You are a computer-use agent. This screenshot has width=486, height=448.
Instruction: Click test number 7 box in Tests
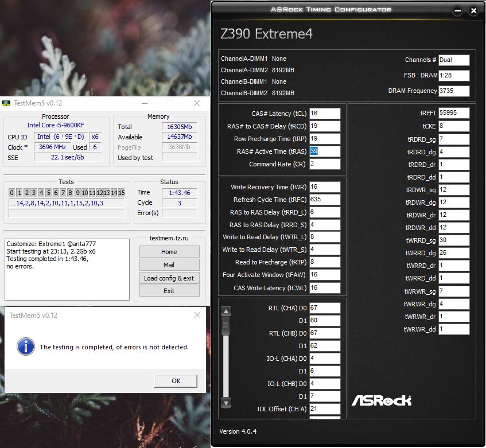point(63,193)
